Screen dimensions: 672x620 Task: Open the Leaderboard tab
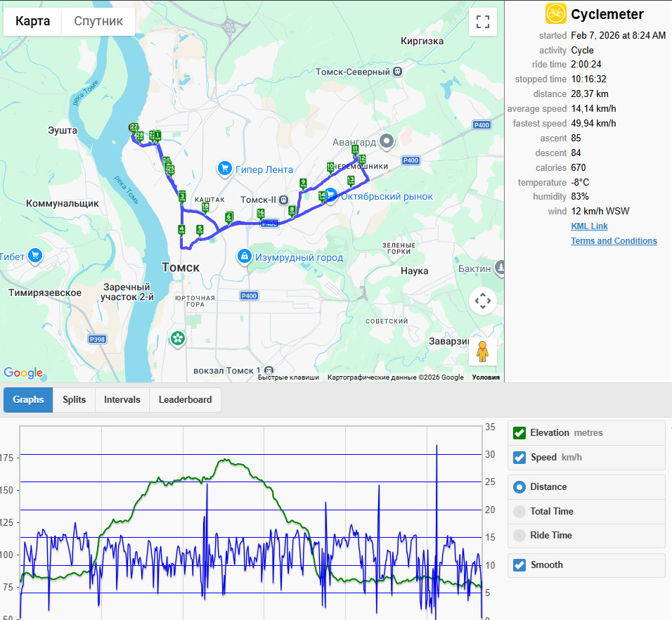coord(185,400)
